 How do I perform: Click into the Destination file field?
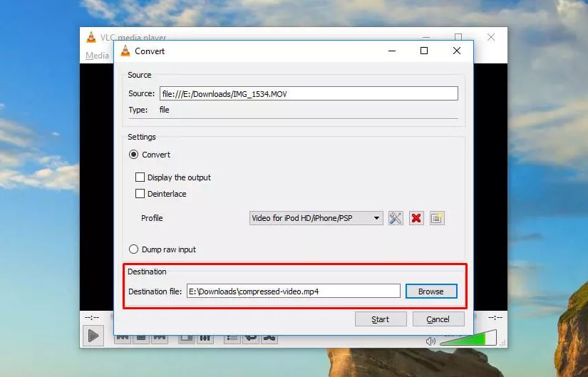[x=293, y=291]
